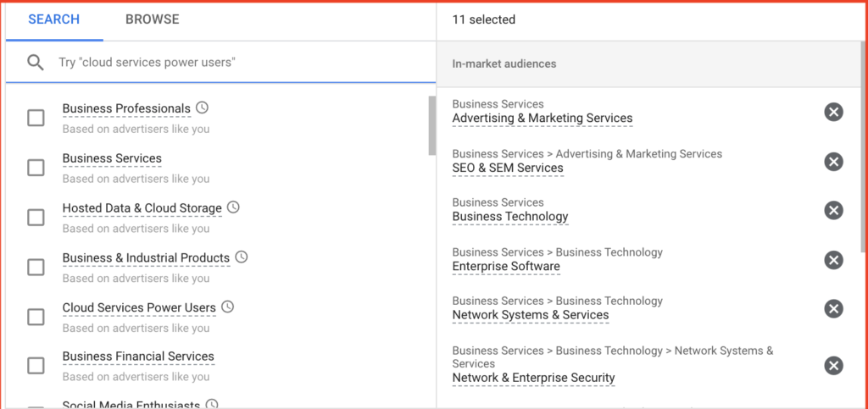Image resolution: width=868 pixels, height=409 pixels.
Task: Tick Hosted Data & Cloud Storage checkbox
Action: pyautogui.click(x=36, y=218)
